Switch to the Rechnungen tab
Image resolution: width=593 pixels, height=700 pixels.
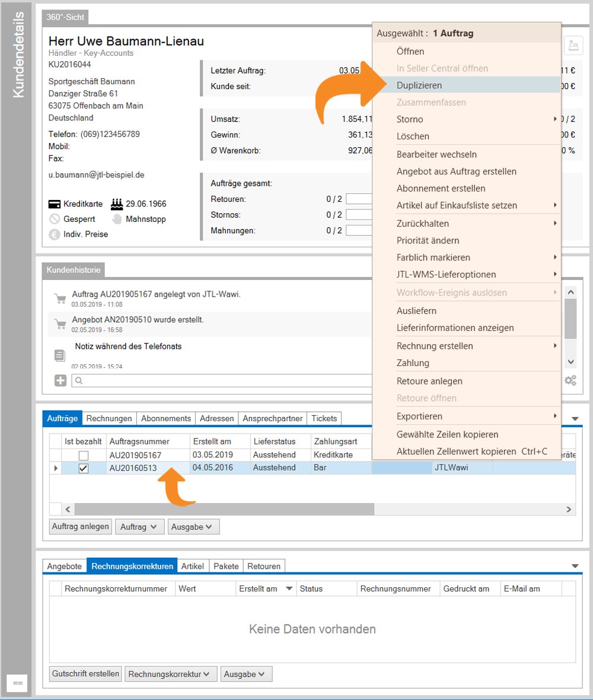click(x=109, y=418)
